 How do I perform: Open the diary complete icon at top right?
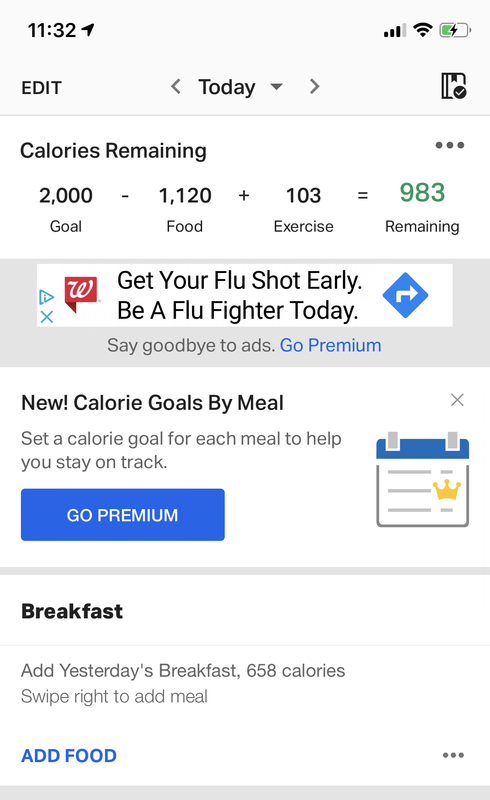click(x=453, y=86)
